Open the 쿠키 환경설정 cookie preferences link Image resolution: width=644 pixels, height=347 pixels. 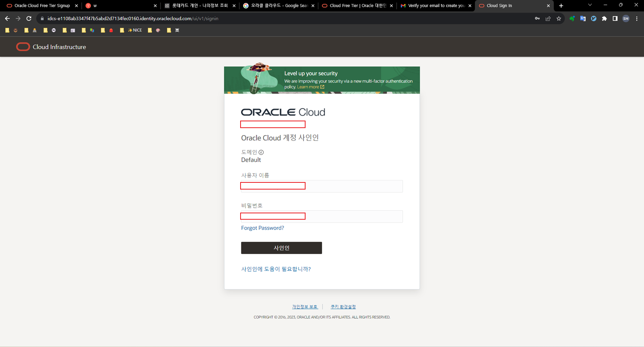point(343,307)
